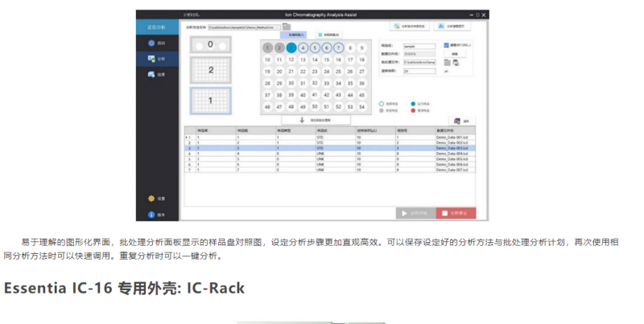Select vial position 36
This screenshot has height=324, width=644.
(361, 84)
